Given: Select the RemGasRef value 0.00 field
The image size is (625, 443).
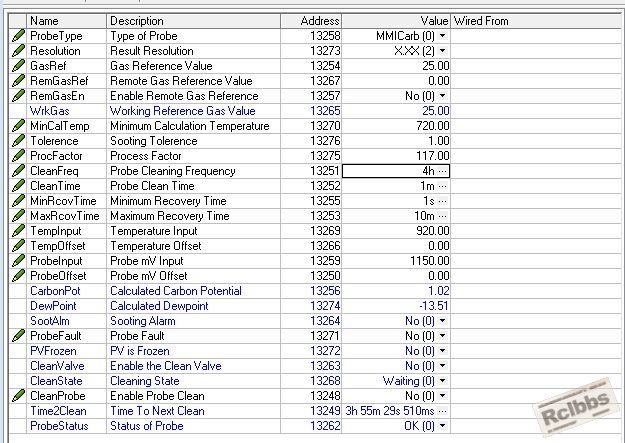Looking at the screenshot, I should coord(396,81).
